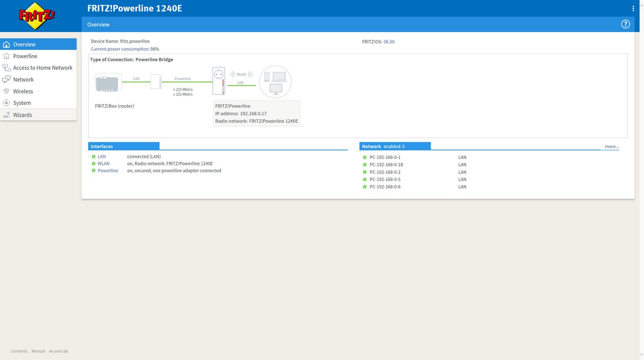Click the Interfaces section header
This screenshot has height=360, width=644.
pyautogui.click(x=124, y=146)
